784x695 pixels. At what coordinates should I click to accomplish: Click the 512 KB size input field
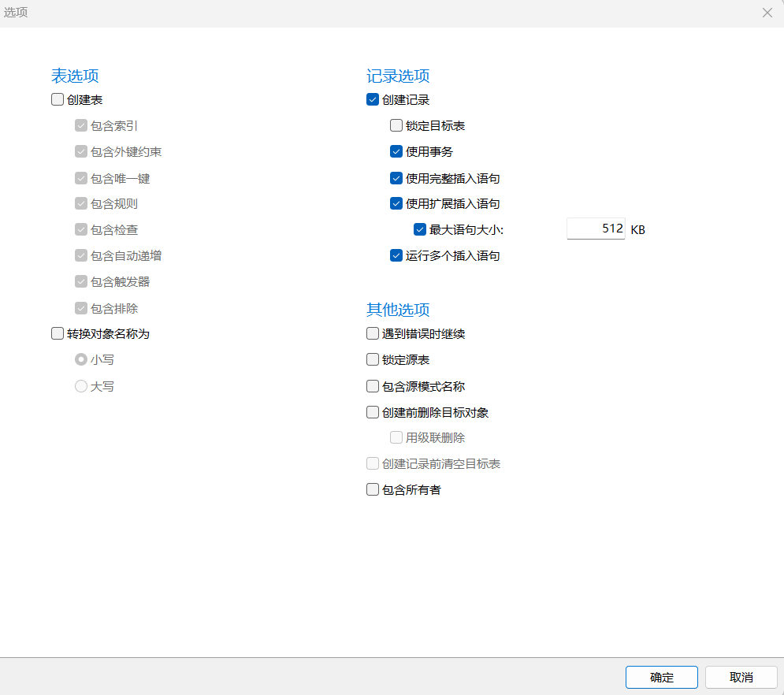pyautogui.click(x=595, y=229)
